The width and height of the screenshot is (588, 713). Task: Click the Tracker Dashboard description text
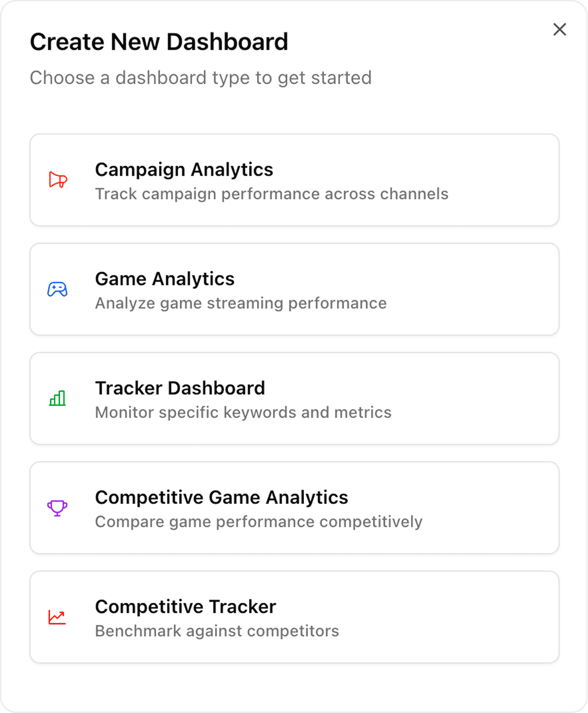pyautogui.click(x=243, y=413)
